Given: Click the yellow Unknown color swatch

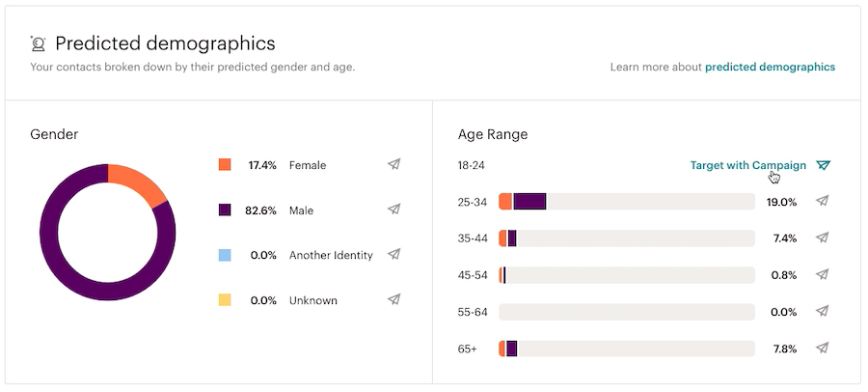Looking at the screenshot, I should click(x=225, y=299).
